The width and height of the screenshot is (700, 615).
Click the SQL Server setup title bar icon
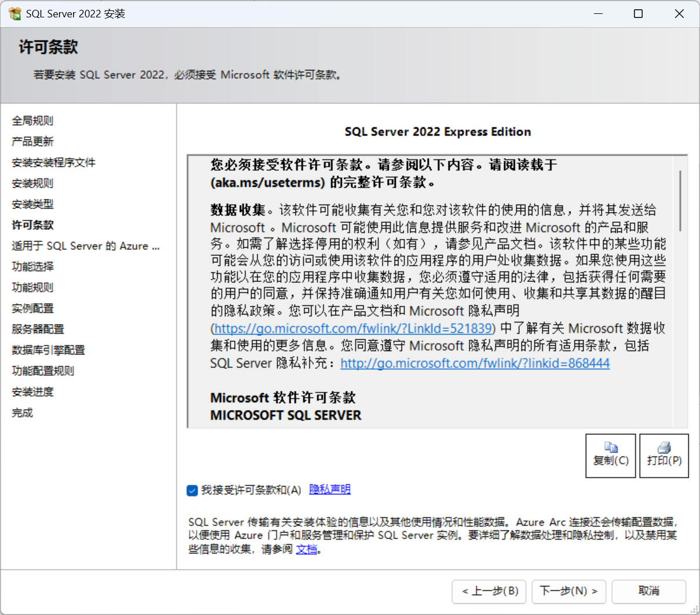click(15, 13)
